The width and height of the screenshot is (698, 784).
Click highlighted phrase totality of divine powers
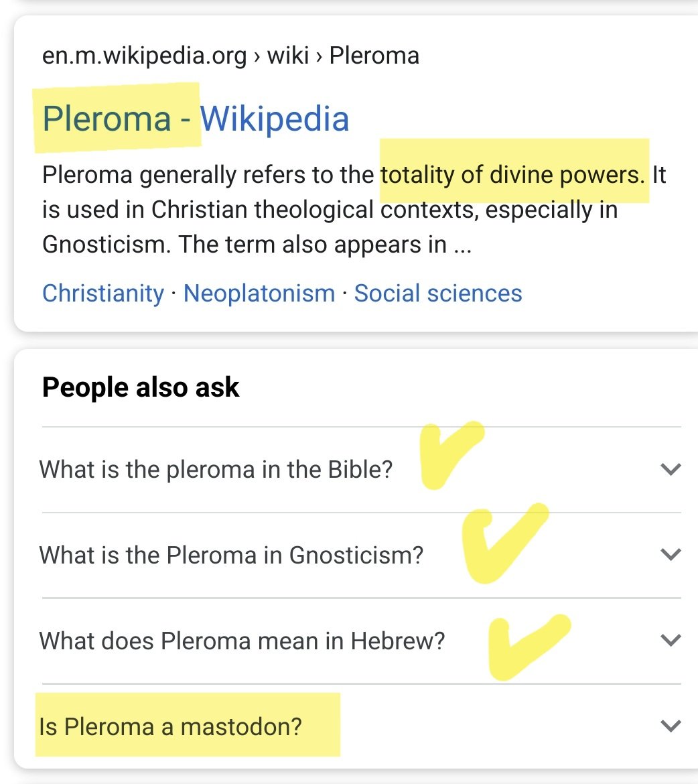[512, 175]
